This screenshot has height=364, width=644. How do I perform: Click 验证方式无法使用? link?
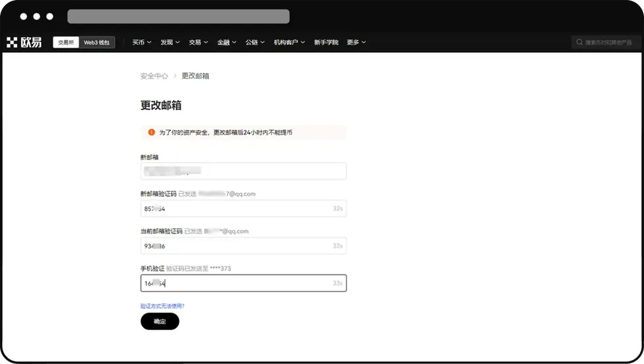tap(162, 306)
